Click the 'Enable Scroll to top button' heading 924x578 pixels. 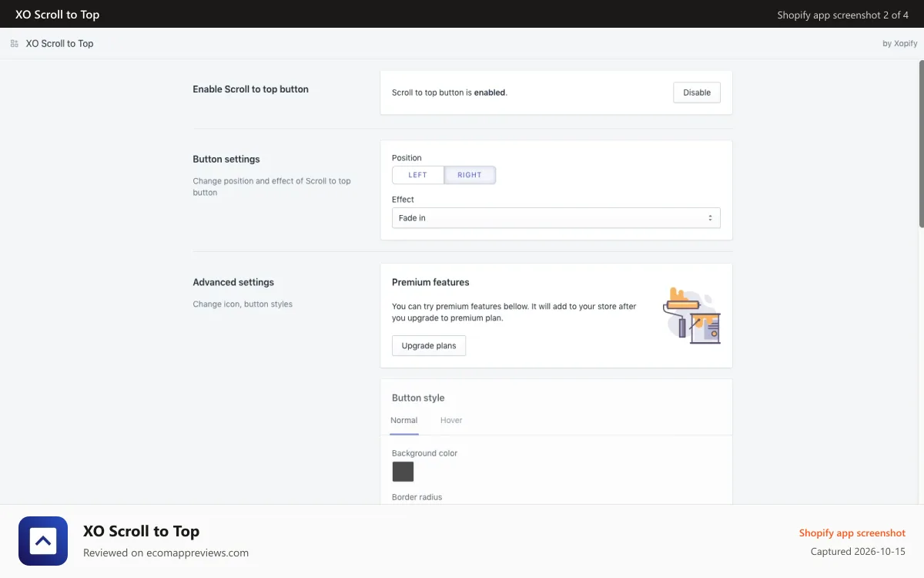click(x=250, y=89)
